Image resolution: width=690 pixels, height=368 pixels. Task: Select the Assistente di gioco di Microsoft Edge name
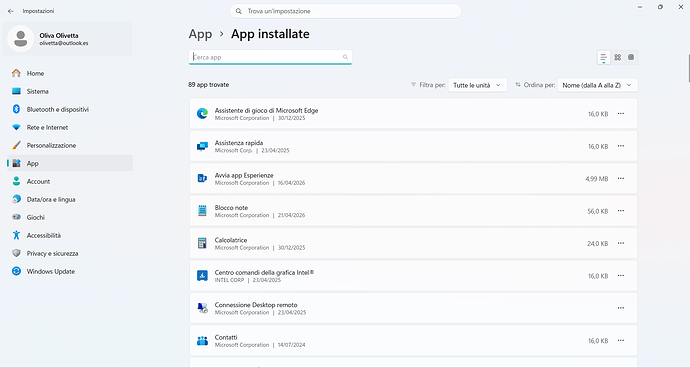click(266, 110)
